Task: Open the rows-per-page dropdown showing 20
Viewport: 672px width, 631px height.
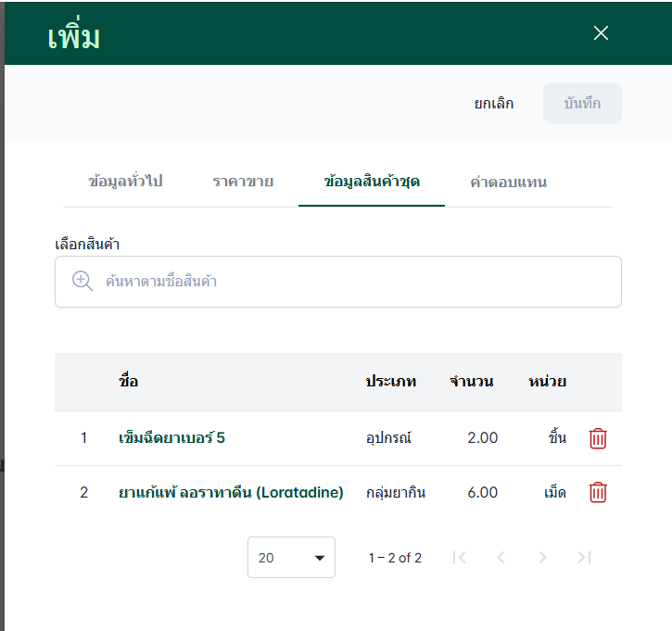Action: (x=291, y=558)
